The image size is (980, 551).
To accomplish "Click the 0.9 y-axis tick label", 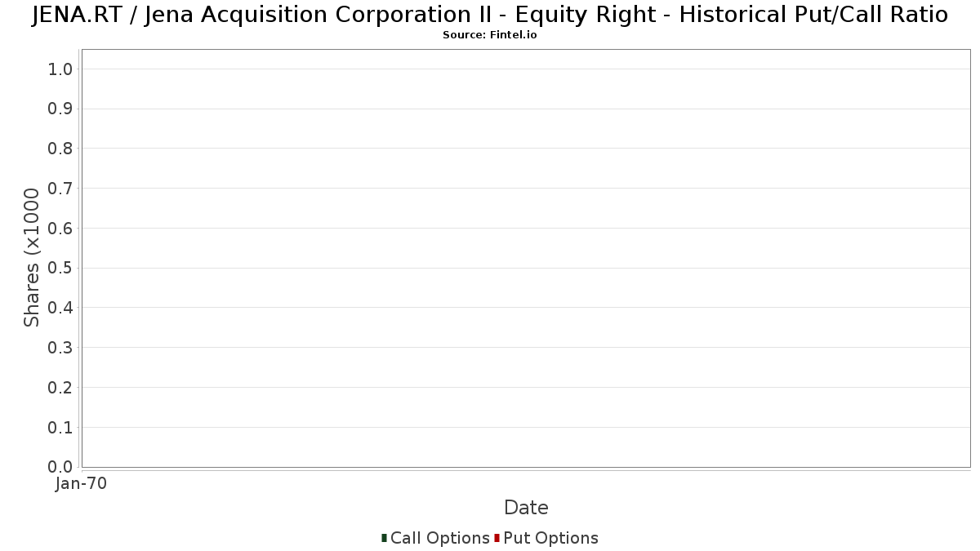I will pos(60,109).
